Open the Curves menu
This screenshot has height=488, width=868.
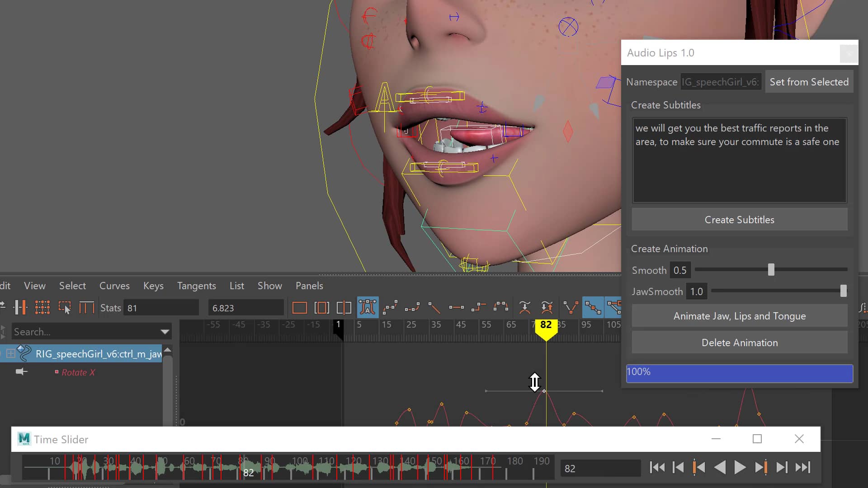(114, 286)
